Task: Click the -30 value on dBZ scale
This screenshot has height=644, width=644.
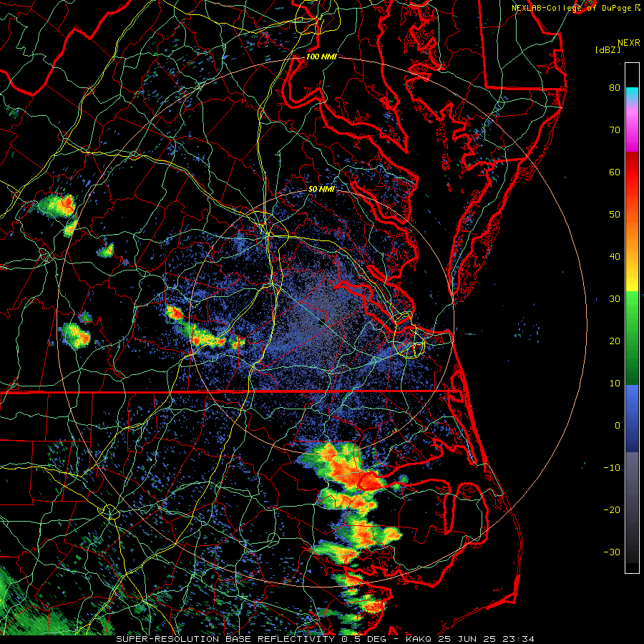Action: pyautogui.click(x=612, y=552)
